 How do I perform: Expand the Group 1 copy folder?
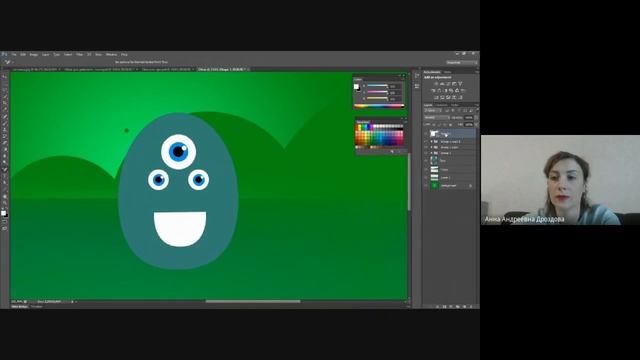tap(431, 147)
